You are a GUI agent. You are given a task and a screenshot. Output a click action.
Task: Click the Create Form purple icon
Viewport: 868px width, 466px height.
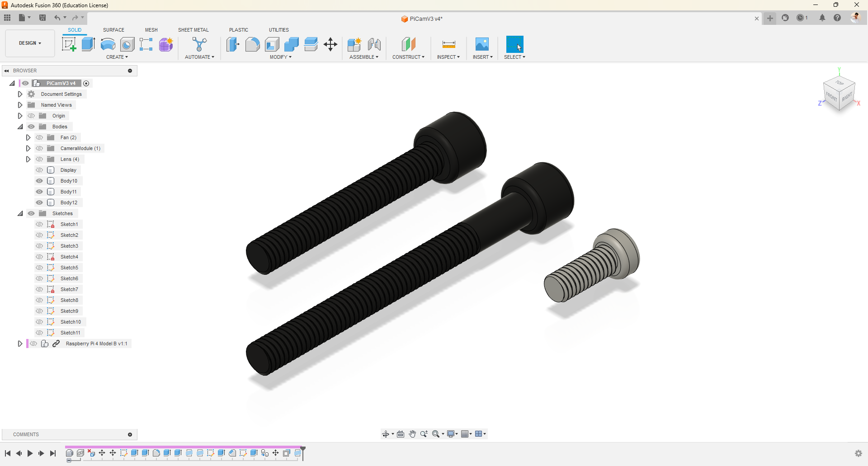click(x=166, y=44)
